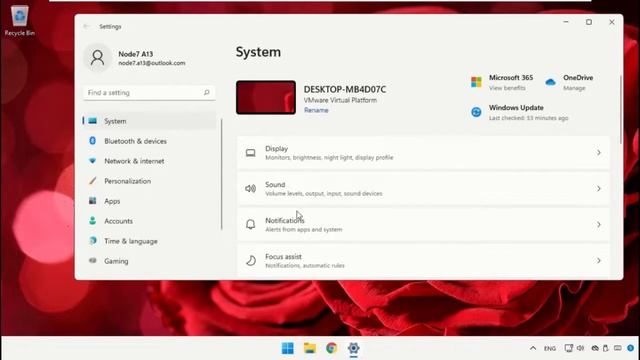Click the Sound speaker icon

250,189
